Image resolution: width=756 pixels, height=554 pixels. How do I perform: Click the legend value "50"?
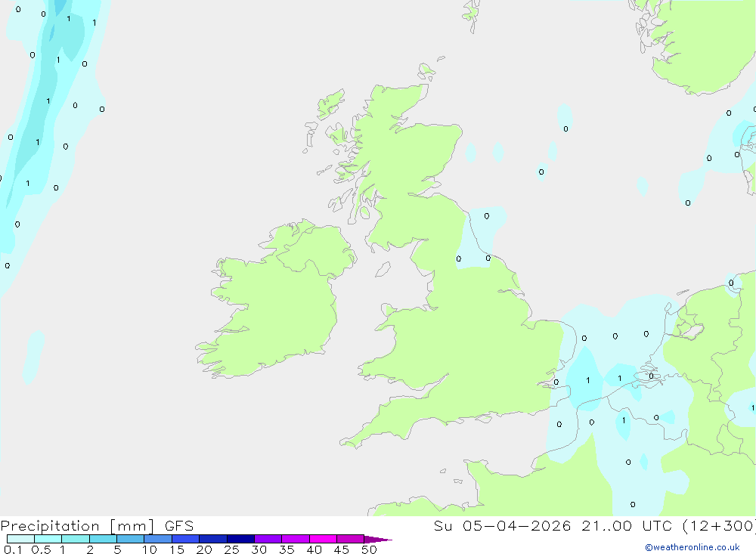pos(369,549)
